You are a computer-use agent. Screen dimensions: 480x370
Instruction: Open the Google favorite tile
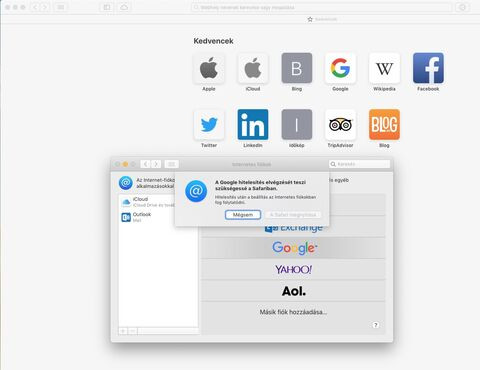[x=340, y=68]
